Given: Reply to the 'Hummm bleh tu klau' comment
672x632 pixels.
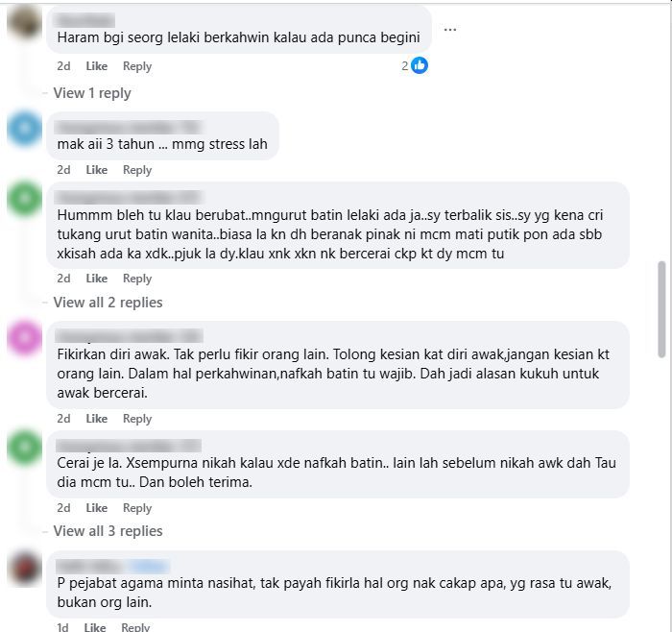Looking at the screenshot, I should [x=137, y=279].
